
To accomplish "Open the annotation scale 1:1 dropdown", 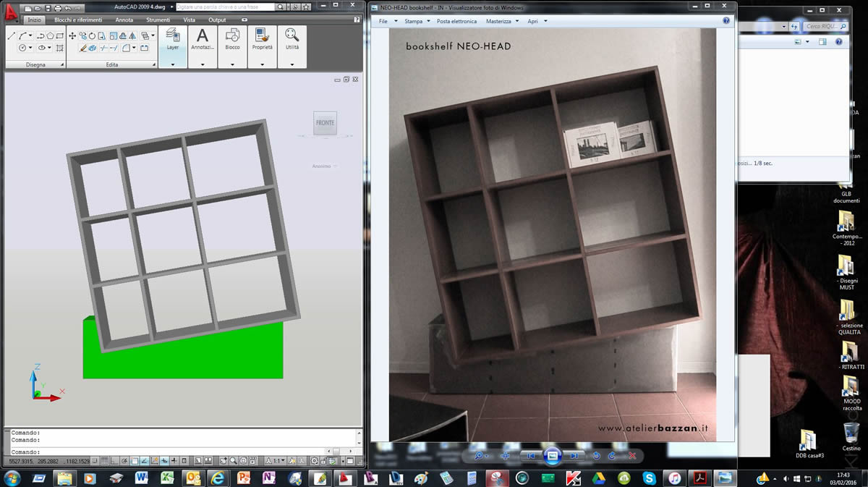I will (x=278, y=460).
